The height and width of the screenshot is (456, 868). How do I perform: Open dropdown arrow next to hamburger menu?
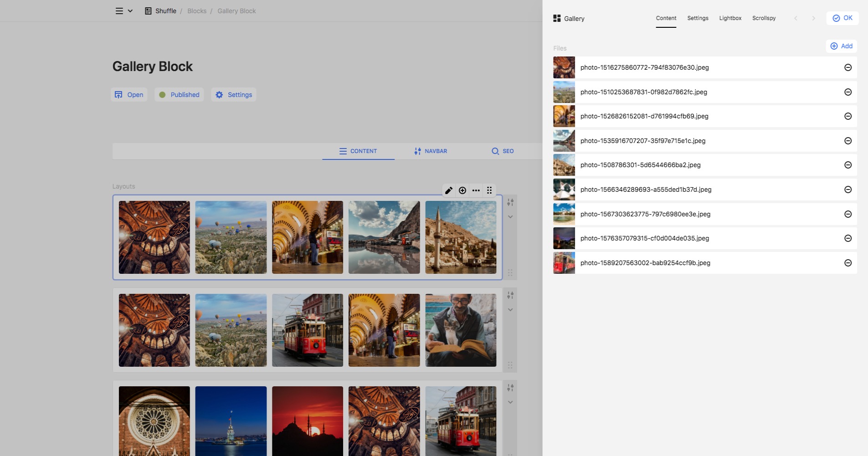pyautogui.click(x=130, y=11)
